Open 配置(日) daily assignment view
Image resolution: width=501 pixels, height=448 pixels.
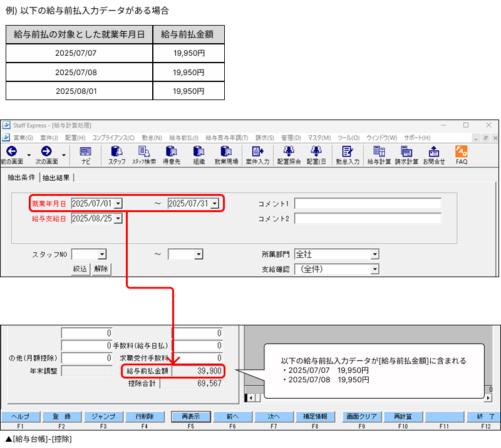coord(316,154)
